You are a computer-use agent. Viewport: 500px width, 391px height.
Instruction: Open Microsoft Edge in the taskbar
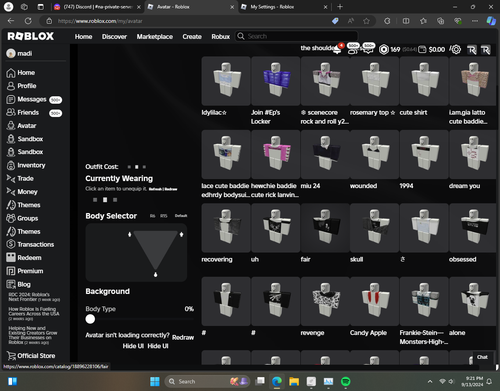277,381
